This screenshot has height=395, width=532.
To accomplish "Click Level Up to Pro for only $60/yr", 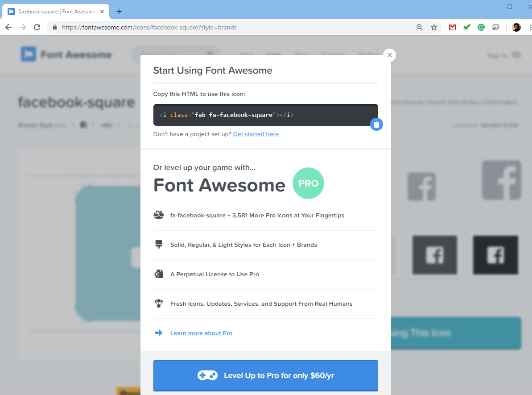I will tap(265, 375).
